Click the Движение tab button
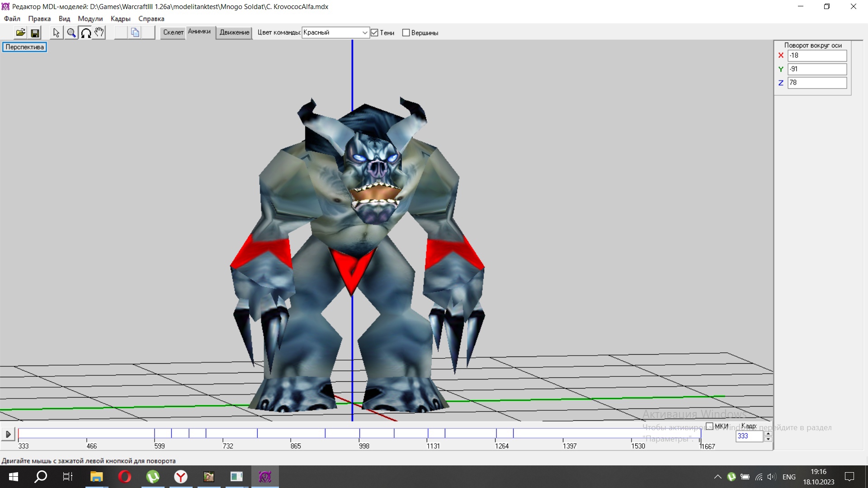868x488 pixels. coord(234,32)
